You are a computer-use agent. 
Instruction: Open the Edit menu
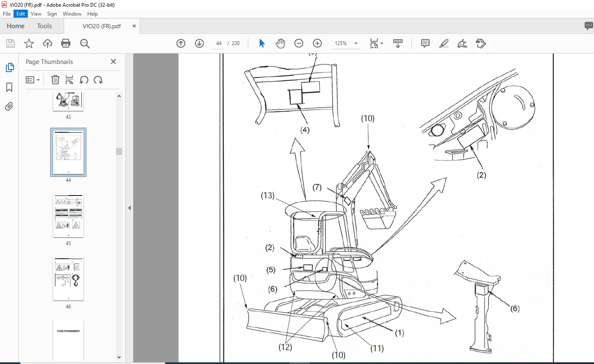pos(21,14)
